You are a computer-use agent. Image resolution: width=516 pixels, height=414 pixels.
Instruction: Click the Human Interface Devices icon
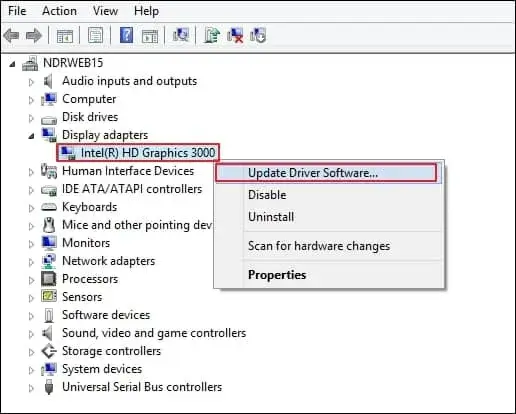pos(49,171)
